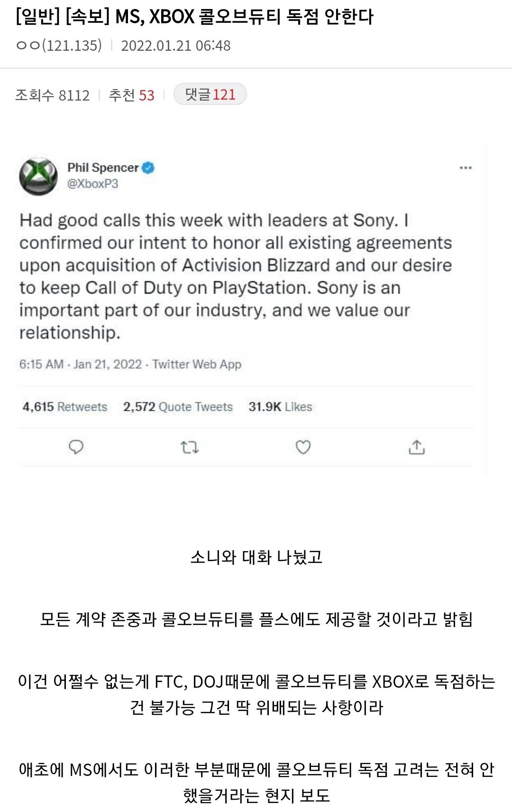Viewport: 512px width, 812px height.
Task: Open the 2,572 Quote Tweets list
Action: point(178,407)
